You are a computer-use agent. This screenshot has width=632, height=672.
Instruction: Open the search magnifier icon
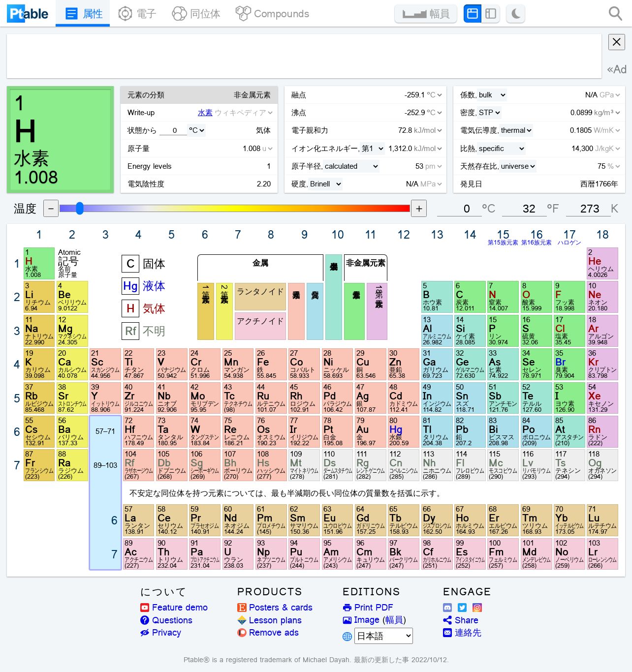(x=615, y=14)
